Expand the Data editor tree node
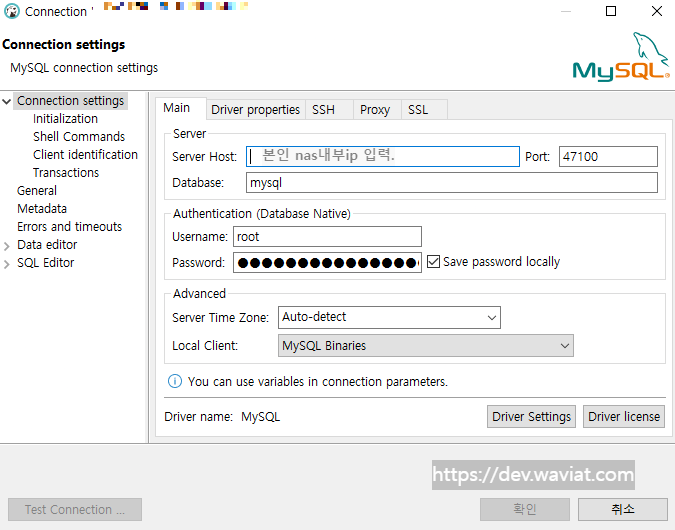 (x=6, y=246)
